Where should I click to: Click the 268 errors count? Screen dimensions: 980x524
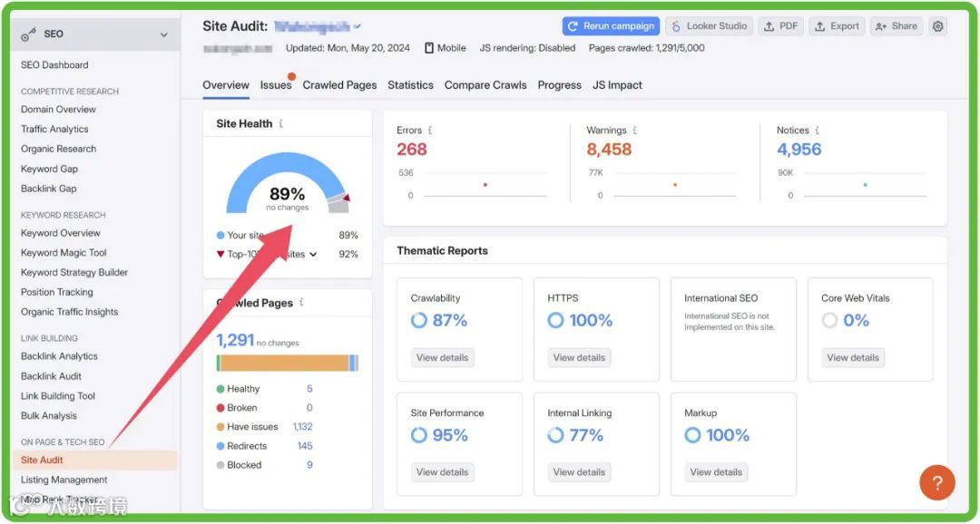[x=411, y=150]
